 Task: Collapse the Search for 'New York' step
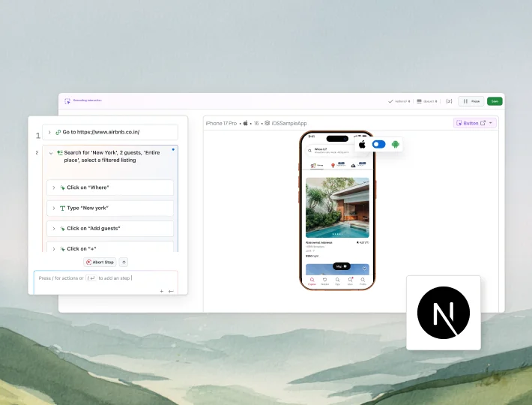point(50,153)
